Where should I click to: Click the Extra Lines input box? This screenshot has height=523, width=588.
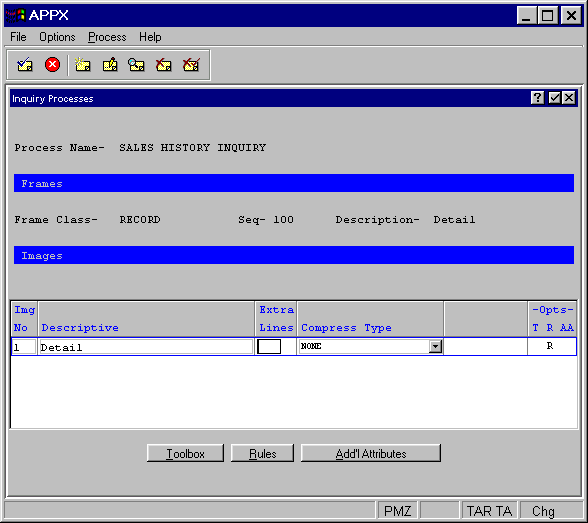coord(269,346)
